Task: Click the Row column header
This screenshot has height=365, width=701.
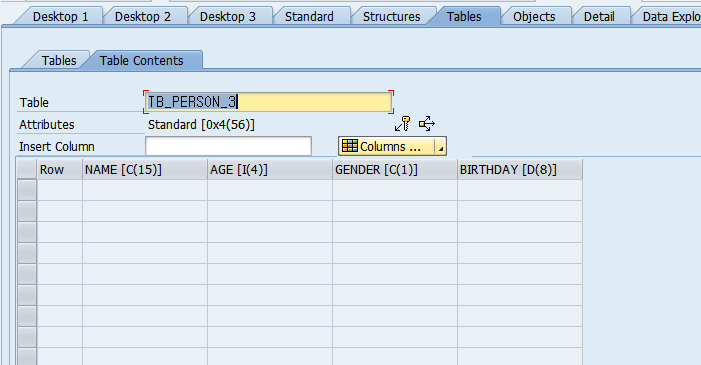Action: pyautogui.click(x=59, y=170)
